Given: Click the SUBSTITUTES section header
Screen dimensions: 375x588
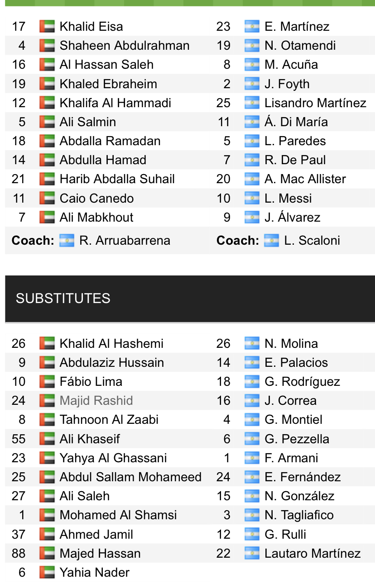Looking at the screenshot, I should (190, 299).
